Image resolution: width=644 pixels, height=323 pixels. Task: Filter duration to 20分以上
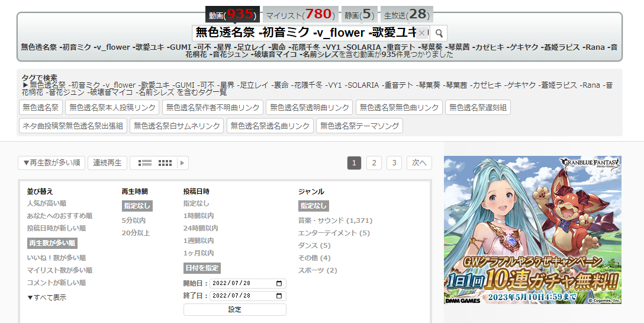(136, 233)
